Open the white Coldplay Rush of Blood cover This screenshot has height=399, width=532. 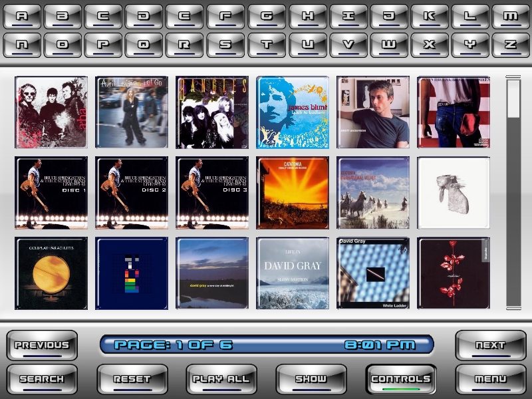(454, 193)
